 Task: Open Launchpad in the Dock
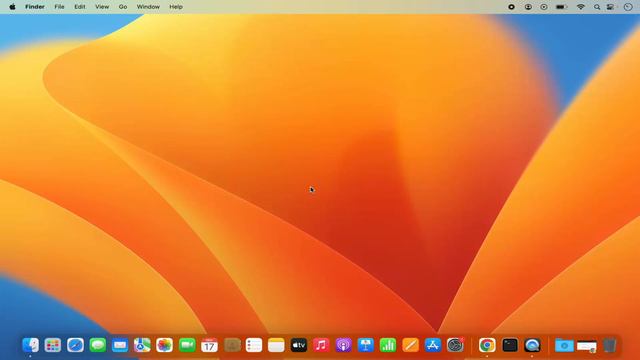tap(53, 345)
